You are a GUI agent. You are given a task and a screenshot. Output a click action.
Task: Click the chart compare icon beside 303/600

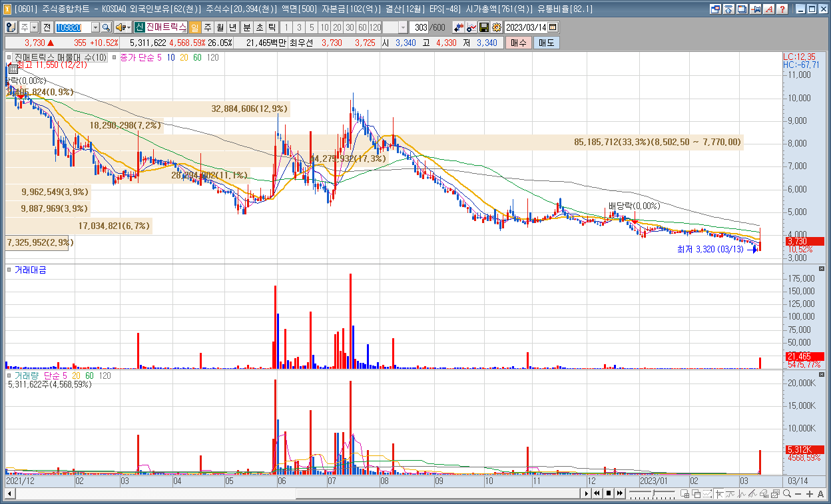click(x=459, y=27)
